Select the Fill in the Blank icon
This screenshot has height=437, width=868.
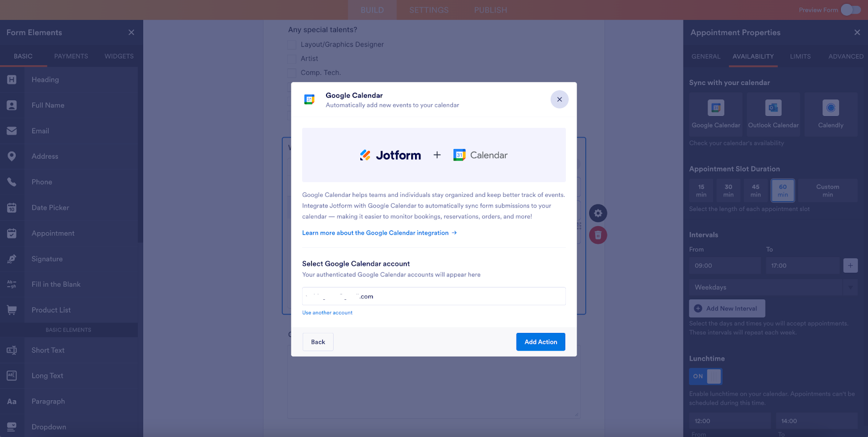(x=12, y=284)
